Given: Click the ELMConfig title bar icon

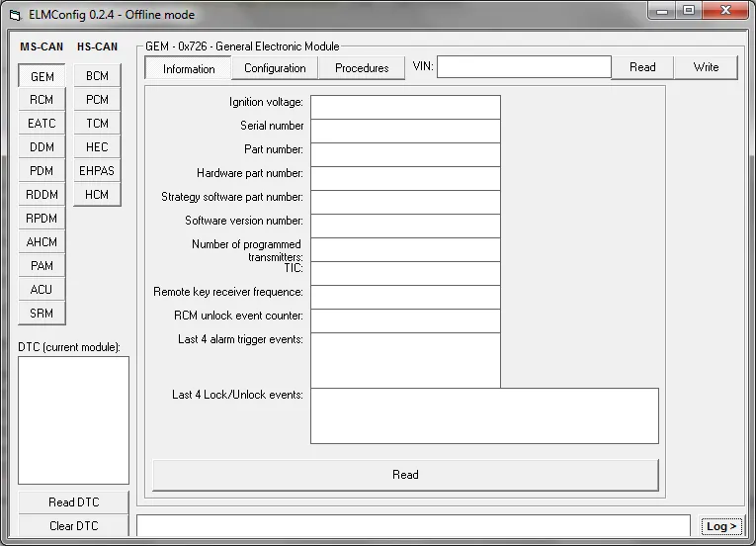Looking at the screenshot, I should pos(15,15).
